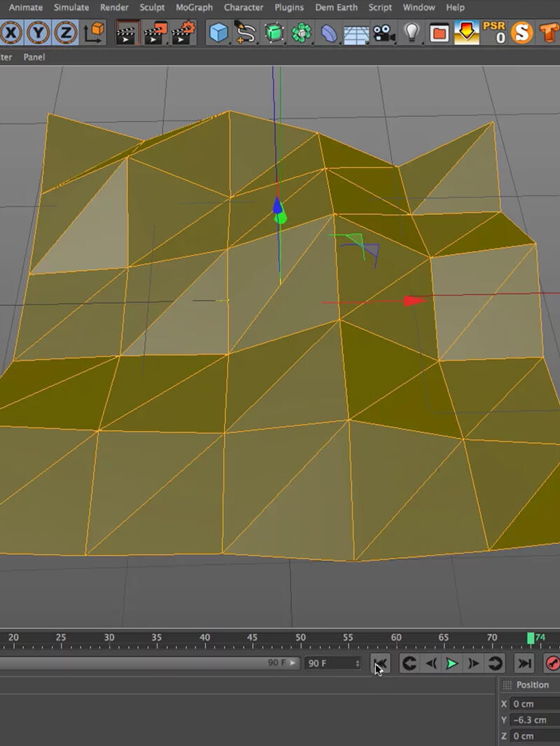Toggle the X-axis lock
This screenshot has width=560, height=746.
point(12,32)
